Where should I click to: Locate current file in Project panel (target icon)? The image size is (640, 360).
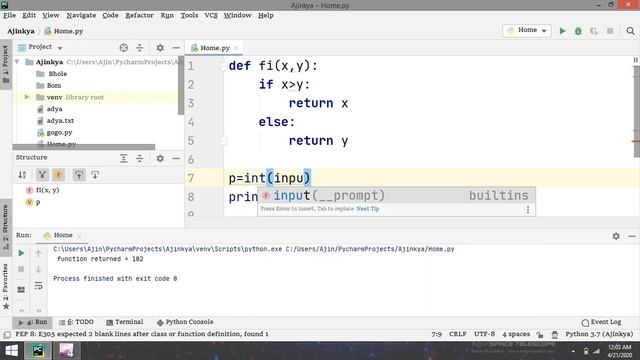[124, 48]
